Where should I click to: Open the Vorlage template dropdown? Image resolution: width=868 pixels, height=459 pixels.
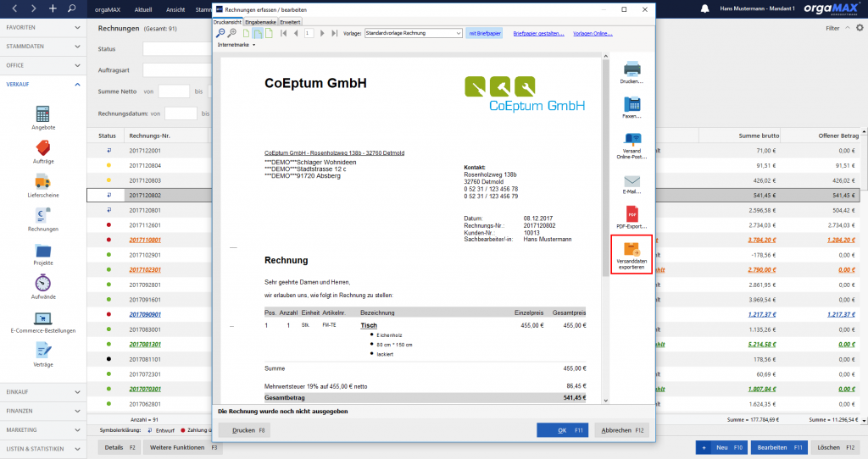[x=413, y=33]
